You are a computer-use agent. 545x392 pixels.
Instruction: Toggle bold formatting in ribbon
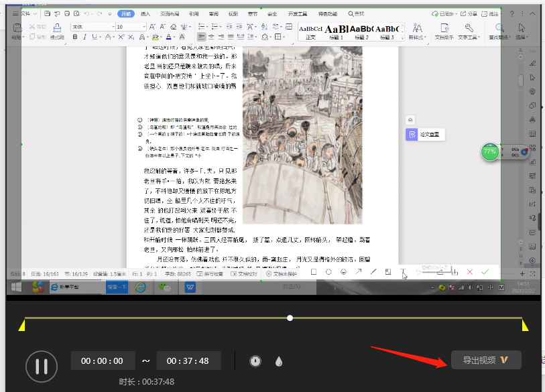pyautogui.click(x=75, y=37)
